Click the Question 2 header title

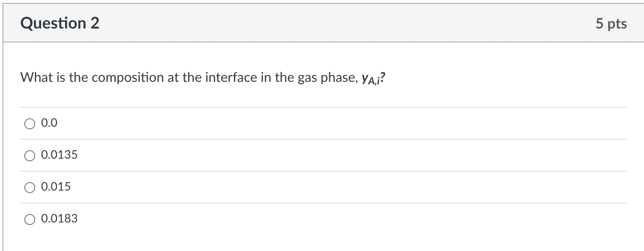pyautogui.click(x=60, y=23)
